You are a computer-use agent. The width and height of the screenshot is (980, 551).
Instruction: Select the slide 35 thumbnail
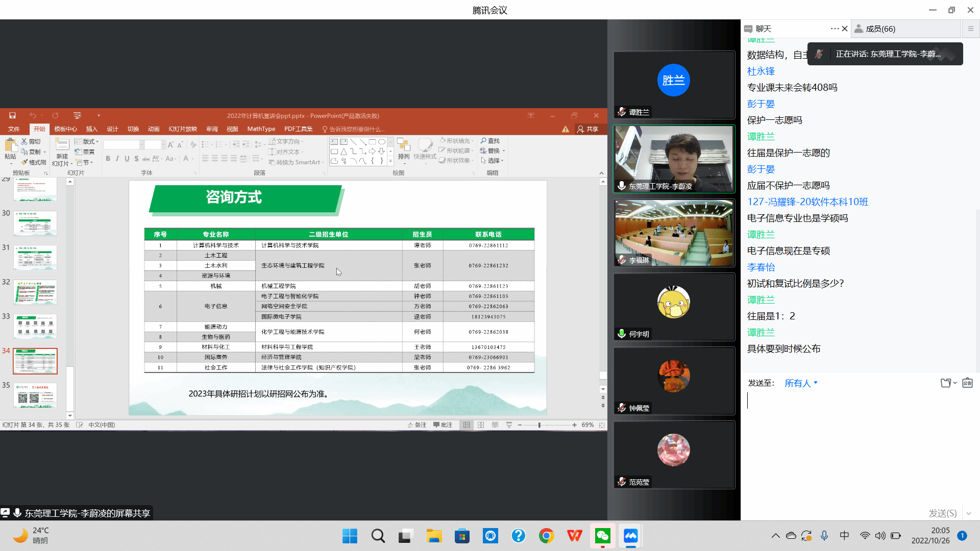point(35,395)
